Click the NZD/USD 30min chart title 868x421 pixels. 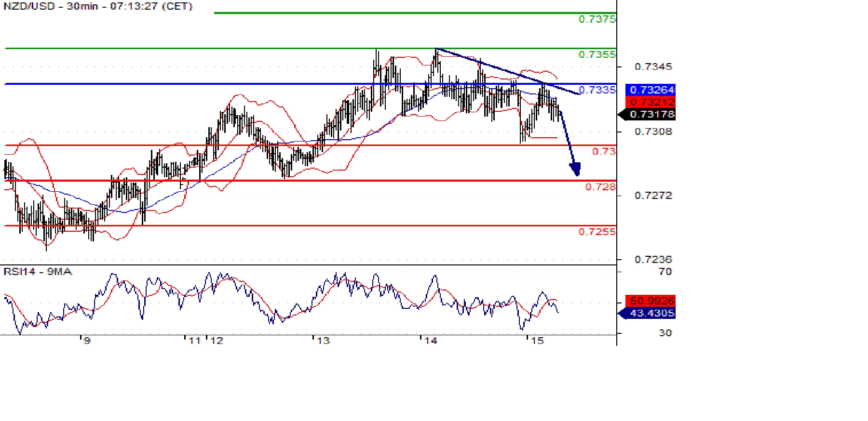click(x=98, y=6)
